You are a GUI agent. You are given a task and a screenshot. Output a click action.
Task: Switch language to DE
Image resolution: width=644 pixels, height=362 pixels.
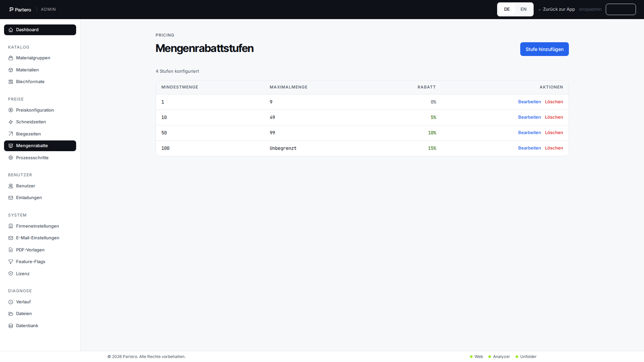[x=507, y=9]
